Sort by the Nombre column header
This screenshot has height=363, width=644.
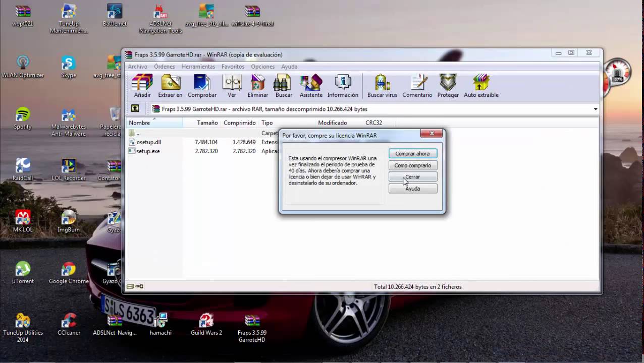pos(154,123)
